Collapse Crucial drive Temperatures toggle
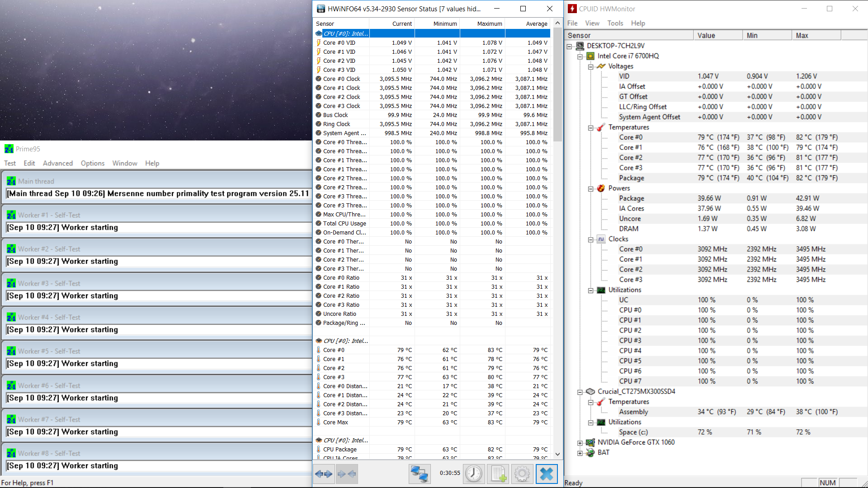868x488 pixels. pyautogui.click(x=590, y=402)
